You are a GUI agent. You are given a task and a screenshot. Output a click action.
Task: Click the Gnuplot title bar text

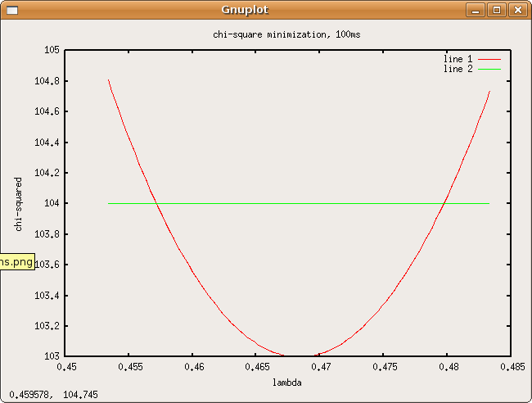click(x=245, y=10)
